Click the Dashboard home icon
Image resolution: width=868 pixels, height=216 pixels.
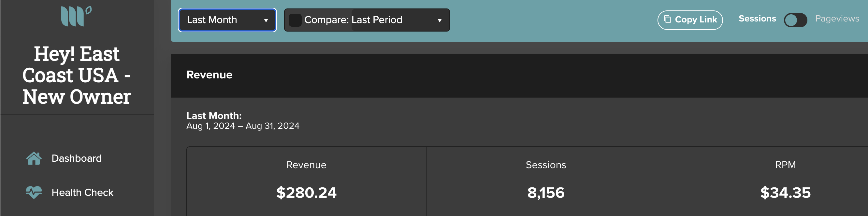coord(34,158)
